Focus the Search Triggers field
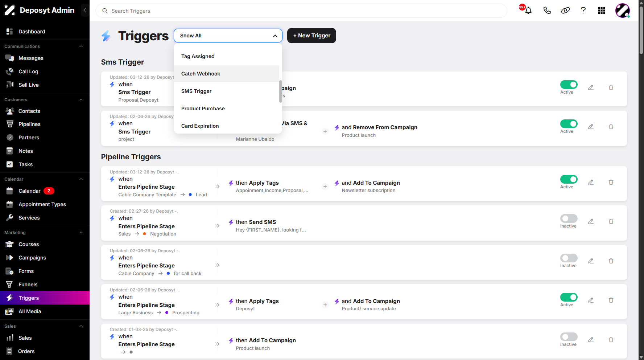 pos(301,11)
